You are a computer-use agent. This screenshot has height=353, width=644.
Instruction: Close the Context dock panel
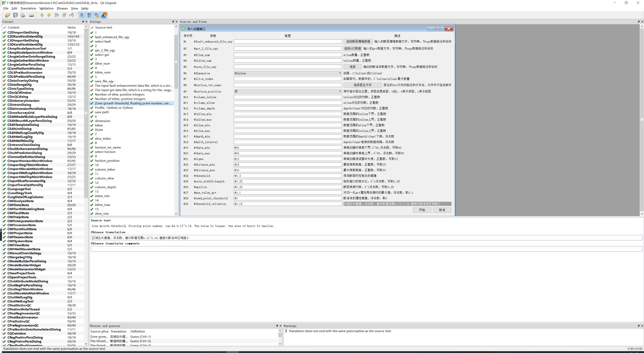coord(86,22)
